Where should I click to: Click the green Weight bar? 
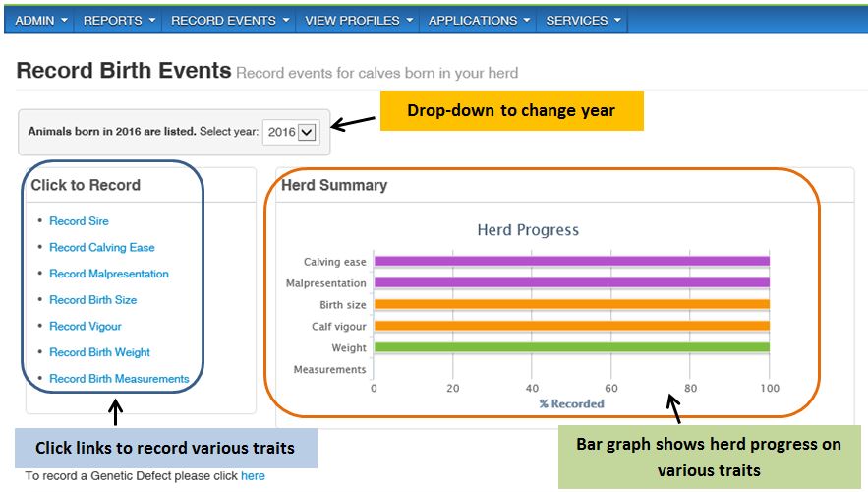(x=572, y=347)
